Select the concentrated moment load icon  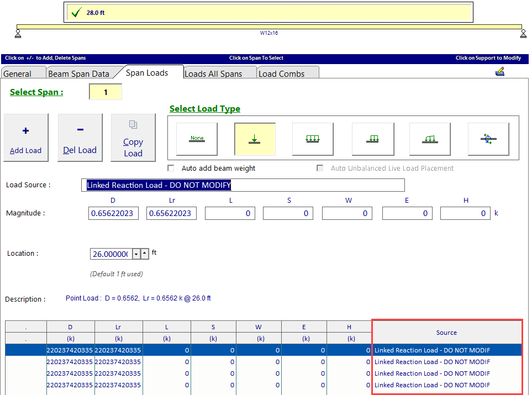pyautogui.click(x=488, y=139)
